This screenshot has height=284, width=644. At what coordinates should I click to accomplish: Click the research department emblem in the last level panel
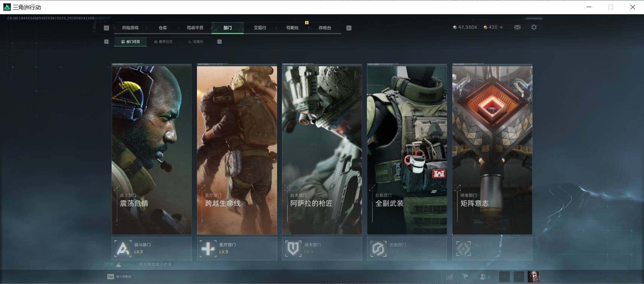click(x=464, y=248)
